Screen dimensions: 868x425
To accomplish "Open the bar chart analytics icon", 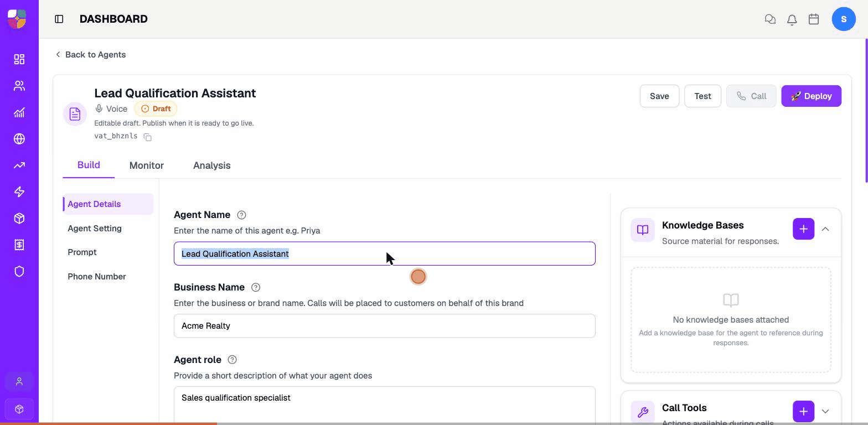I will 19,112.
